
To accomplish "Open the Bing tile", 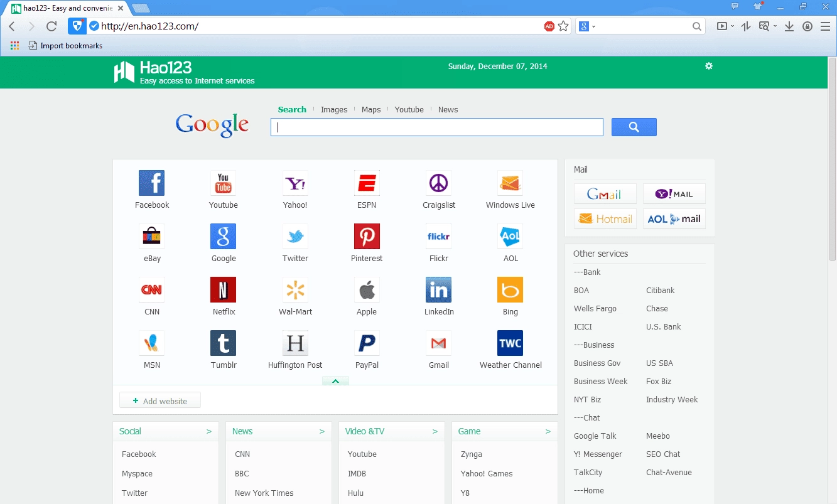I will [510, 290].
